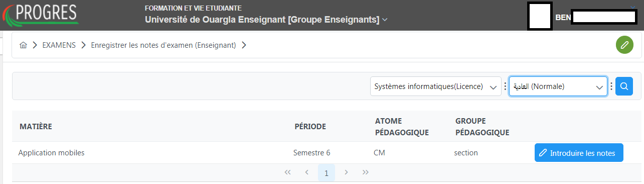The image size is (644, 184).
Task: Open the Systèmes informatiques(Licence) dropdown
Action: point(436,86)
